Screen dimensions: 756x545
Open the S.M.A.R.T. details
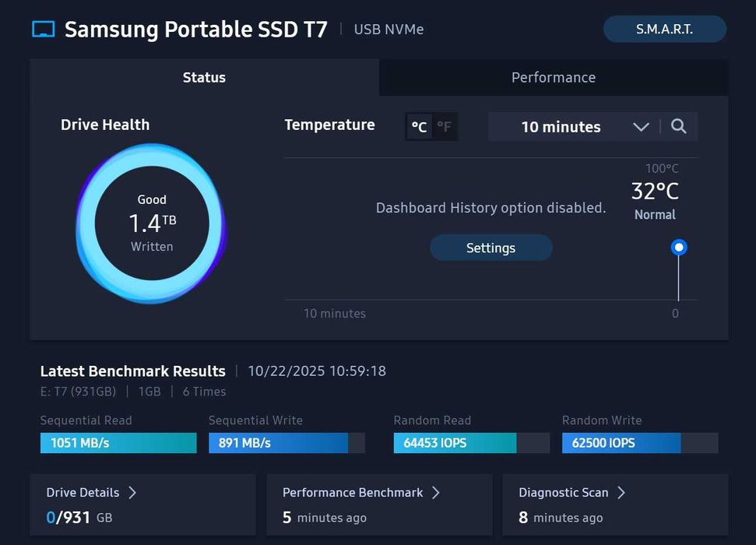click(664, 29)
